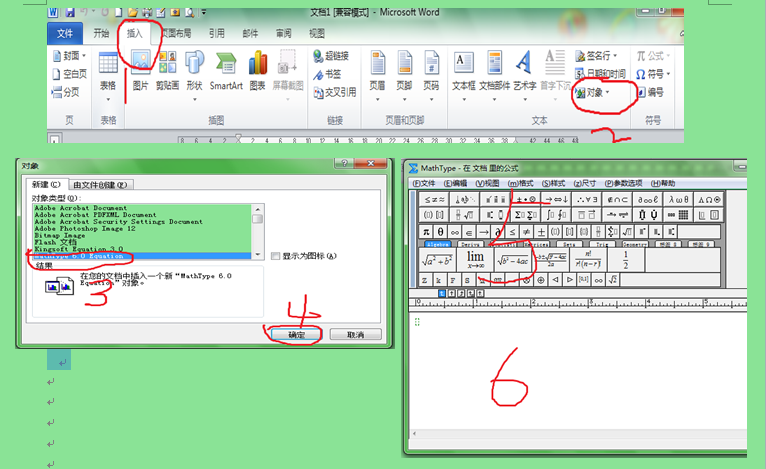Insert a 图表 (Chart)
This screenshot has width=766, height=469.
click(257, 71)
